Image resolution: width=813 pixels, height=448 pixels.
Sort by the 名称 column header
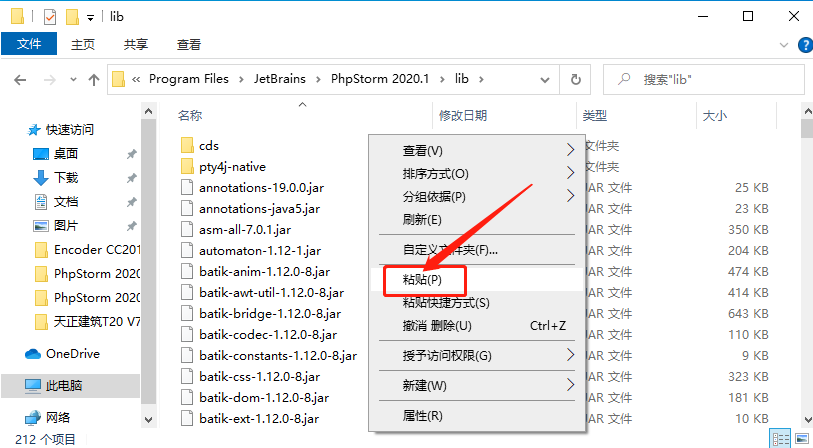pos(190,116)
